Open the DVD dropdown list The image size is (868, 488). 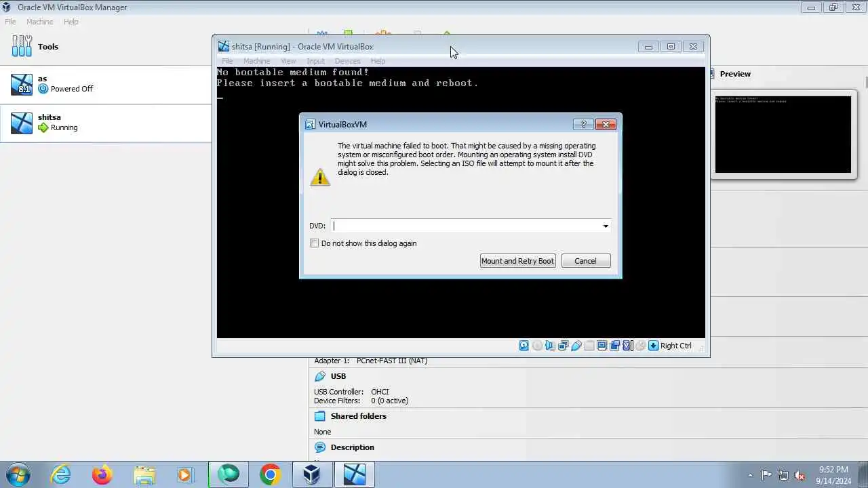[606, 226]
